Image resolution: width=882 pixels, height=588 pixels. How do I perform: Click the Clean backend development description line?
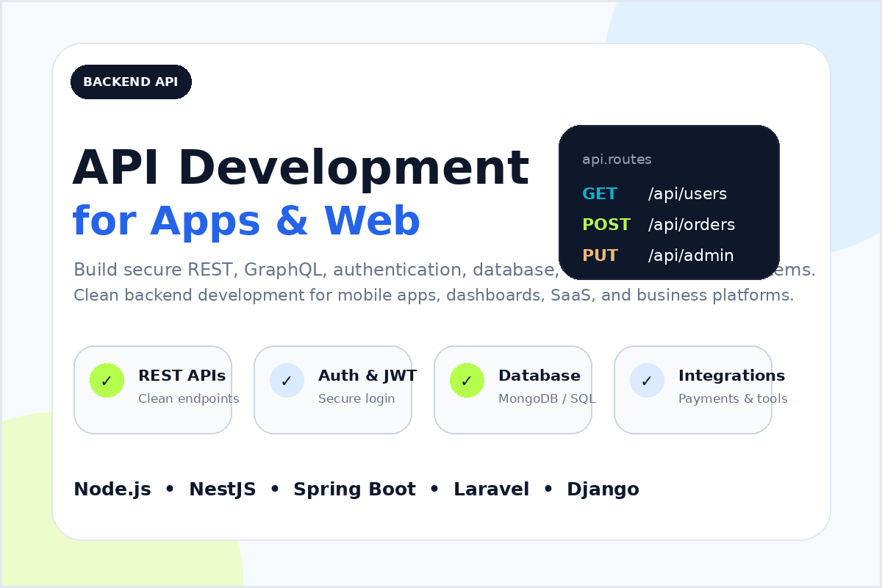coord(434,295)
